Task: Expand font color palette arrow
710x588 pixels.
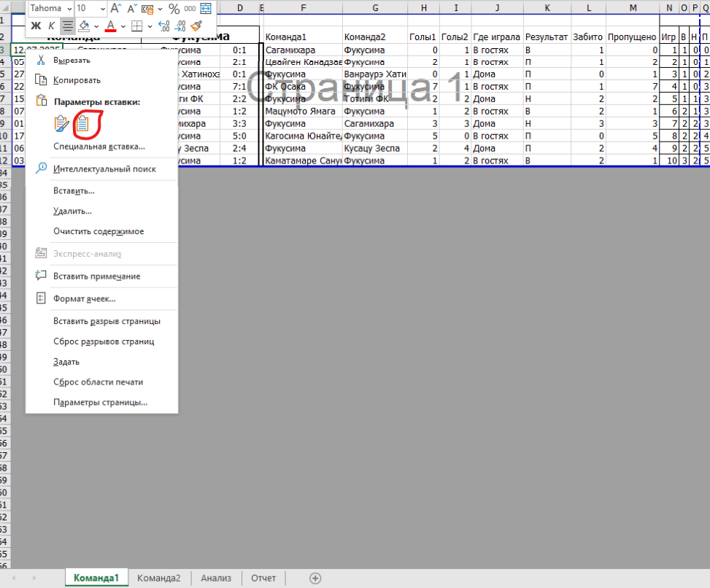Action: (123, 26)
